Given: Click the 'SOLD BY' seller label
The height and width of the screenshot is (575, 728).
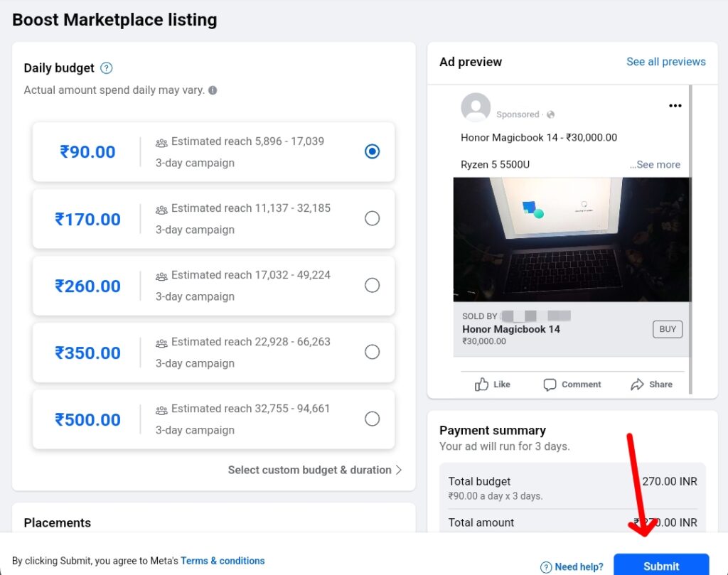Looking at the screenshot, I should 480,316.
